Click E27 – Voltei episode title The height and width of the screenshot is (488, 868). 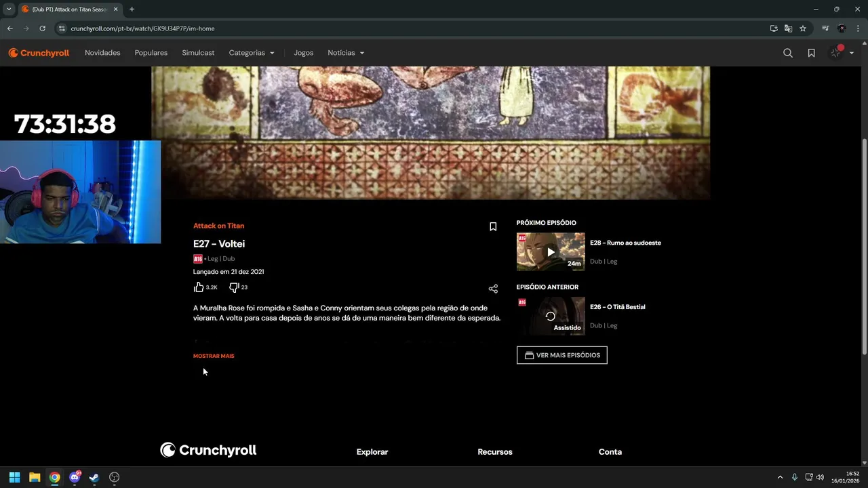pyautogui.click(x=219, y=244)
